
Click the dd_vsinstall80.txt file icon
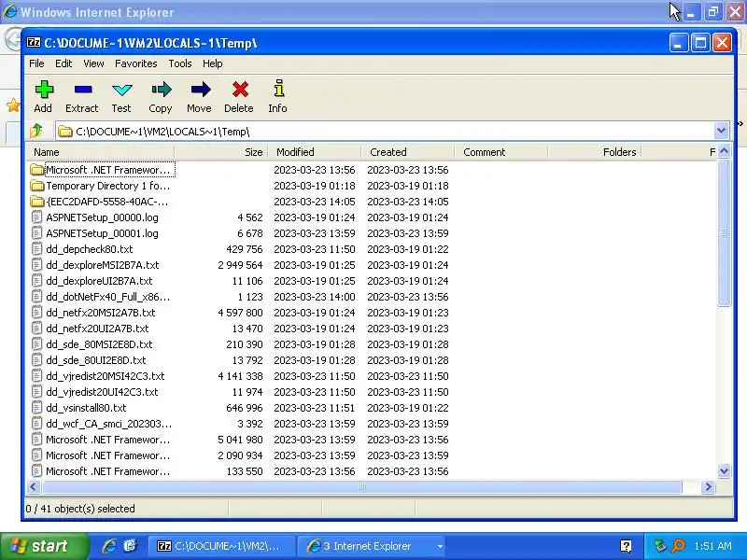(36, 408)
